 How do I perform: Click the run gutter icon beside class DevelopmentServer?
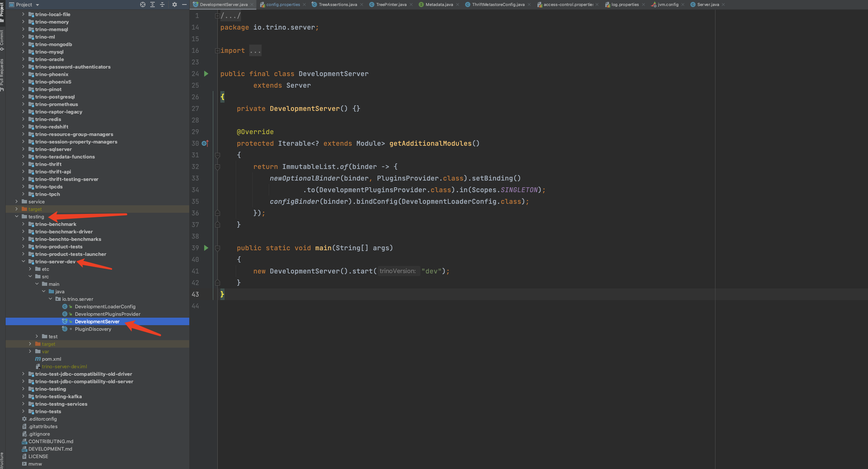(206, 74)
